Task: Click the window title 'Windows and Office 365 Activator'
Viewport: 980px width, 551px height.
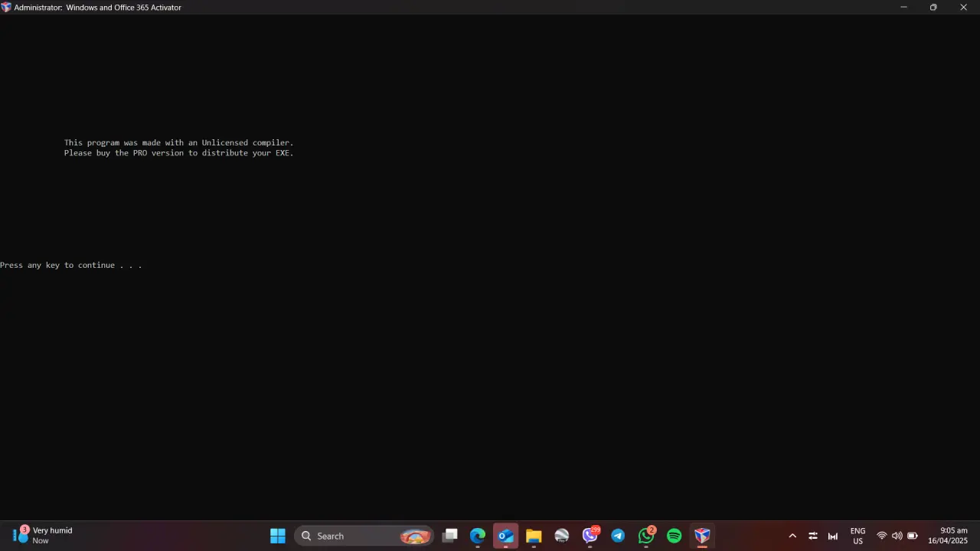Action: tap(124, 8)
